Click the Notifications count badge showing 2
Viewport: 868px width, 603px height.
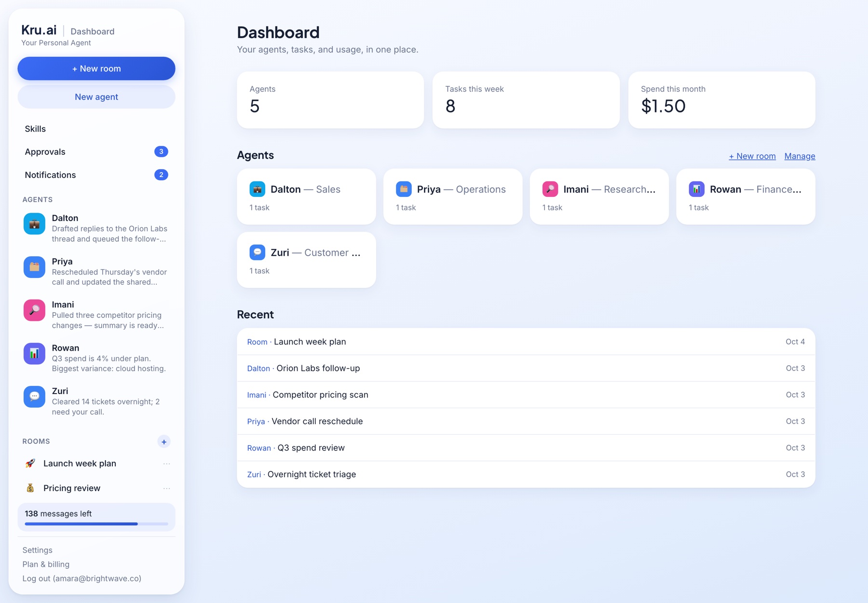coord(161,175)
